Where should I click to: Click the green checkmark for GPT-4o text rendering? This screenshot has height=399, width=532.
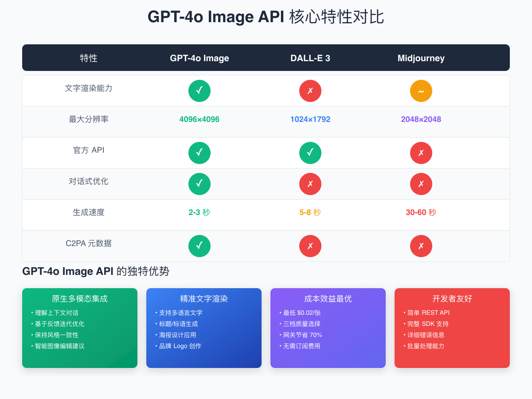[199, 91]
